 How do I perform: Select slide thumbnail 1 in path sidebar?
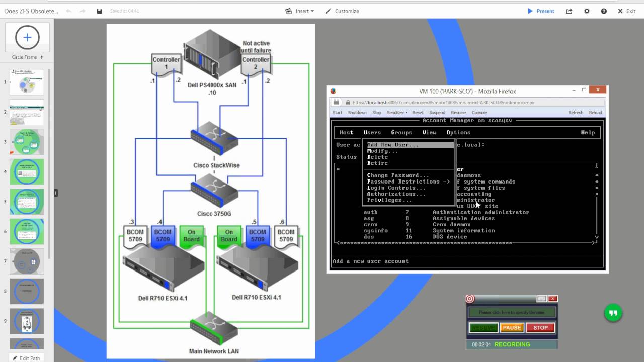pyautogui.click(x=27, y=82)
